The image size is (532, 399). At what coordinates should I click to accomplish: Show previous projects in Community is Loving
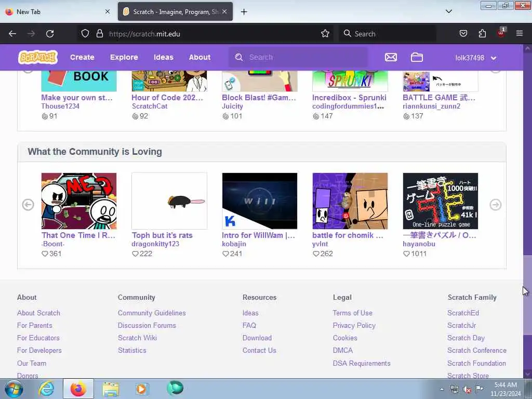click(x=28, y=205)
